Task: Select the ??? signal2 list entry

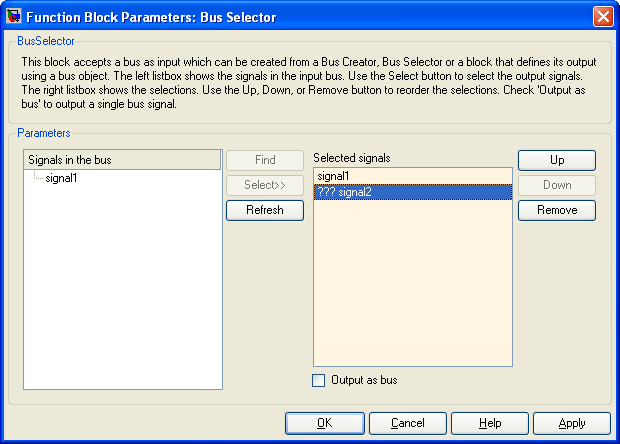Action: 413,192
